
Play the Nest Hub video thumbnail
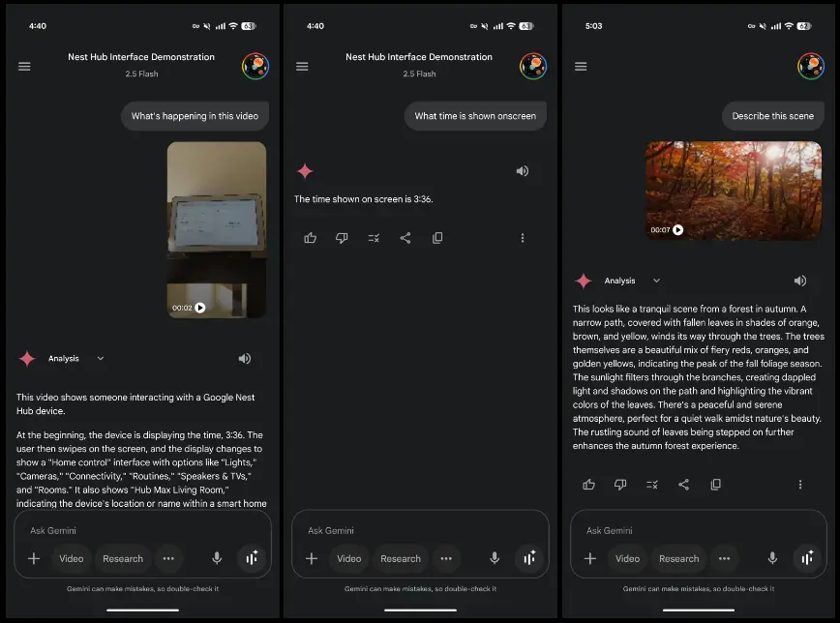pyautogui.click(x=200, y=308)
